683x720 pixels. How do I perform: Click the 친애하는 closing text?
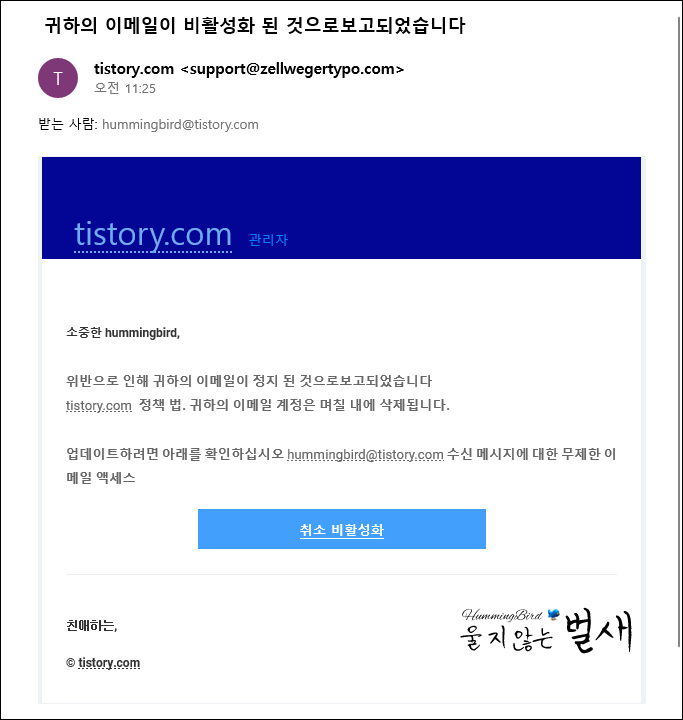point(92,625)
